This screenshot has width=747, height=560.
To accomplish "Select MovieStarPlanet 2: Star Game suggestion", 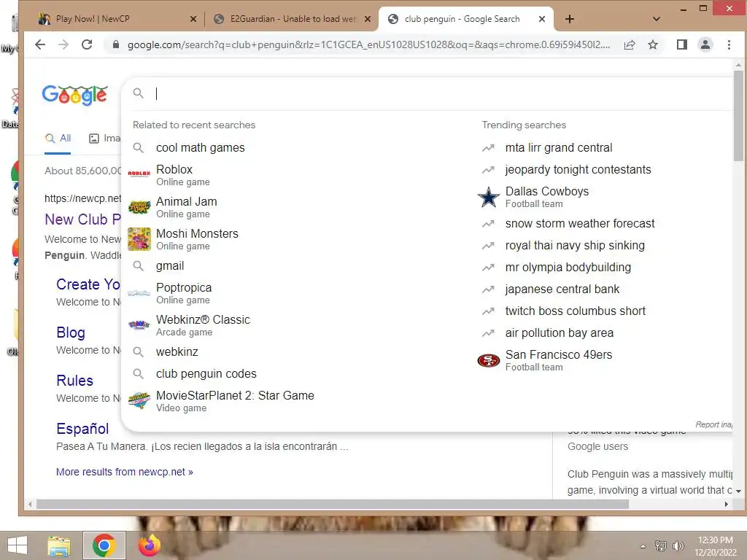I will point(235,401).
